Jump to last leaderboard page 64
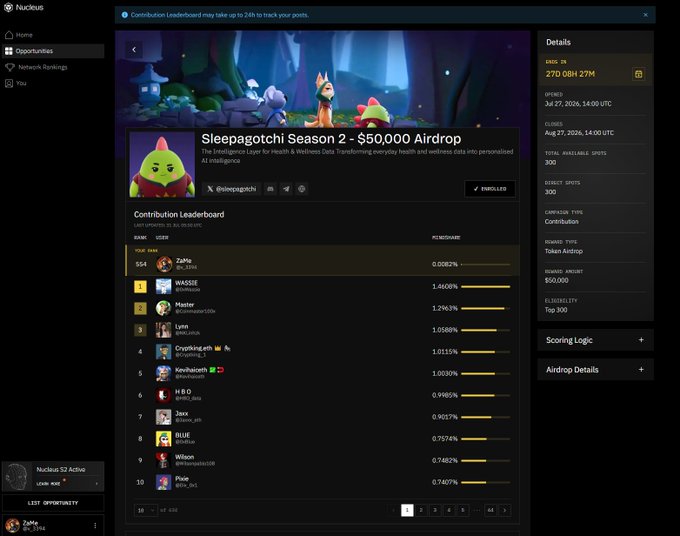This screenshot has height=536, width=680. click(490, 510)
